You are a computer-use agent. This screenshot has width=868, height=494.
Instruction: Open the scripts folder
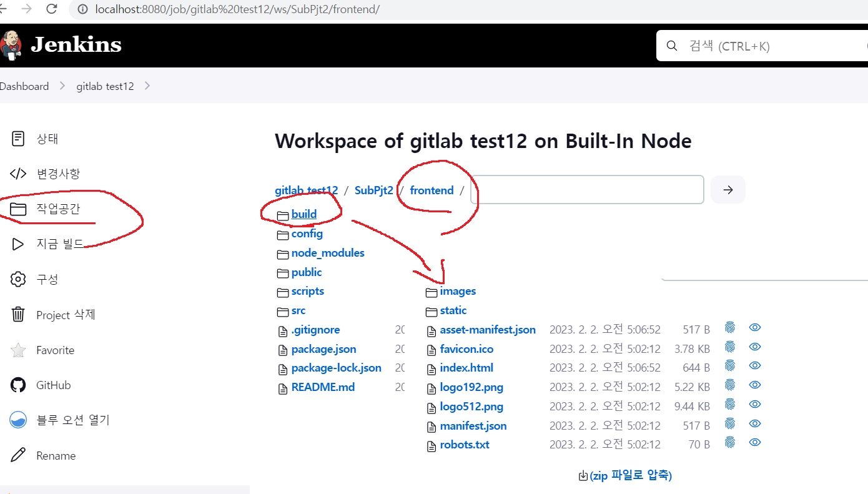coord(308,291)
